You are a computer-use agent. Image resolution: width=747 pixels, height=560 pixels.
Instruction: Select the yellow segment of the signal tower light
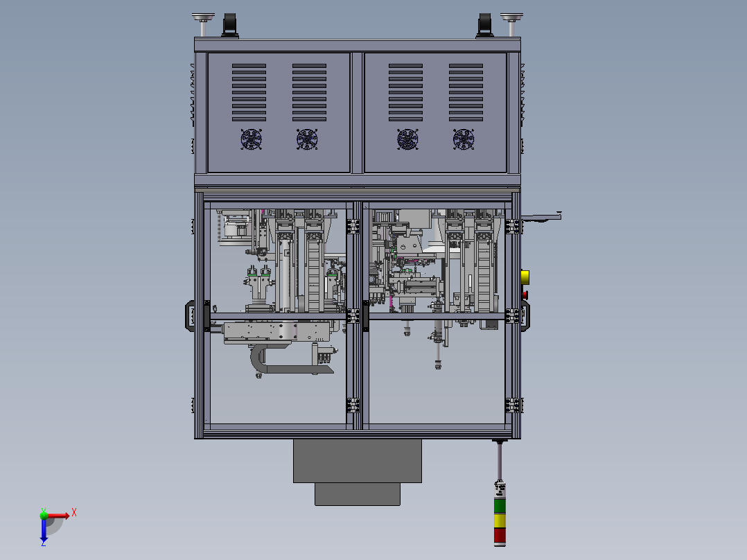click(500, 520)
